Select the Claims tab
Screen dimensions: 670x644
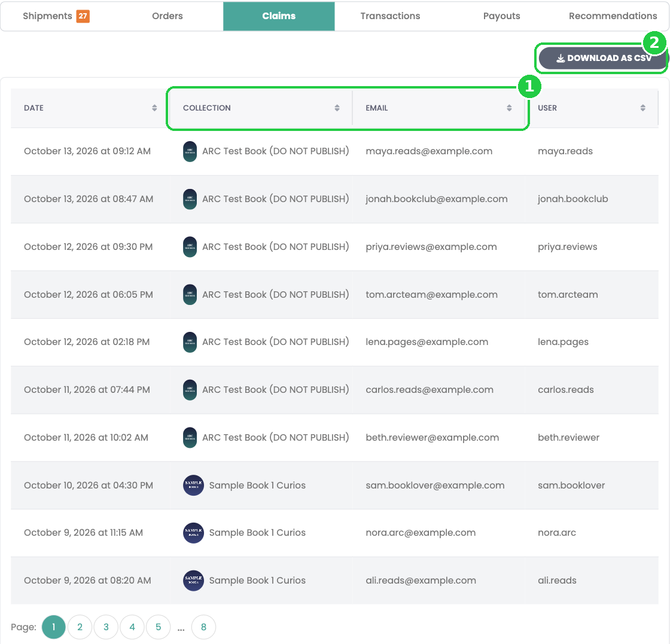(279, 16)
